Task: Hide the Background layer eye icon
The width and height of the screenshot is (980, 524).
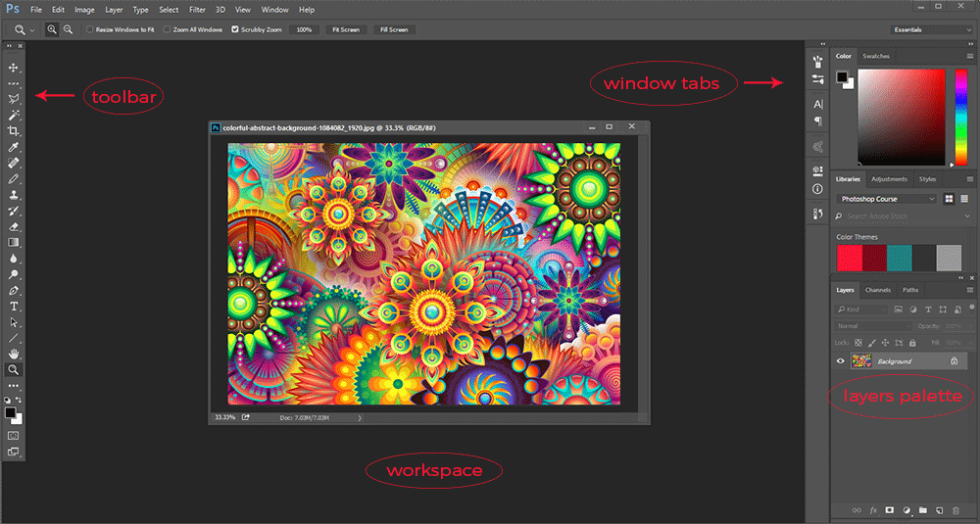Action: pyautogui.click(x=840, y=361)
